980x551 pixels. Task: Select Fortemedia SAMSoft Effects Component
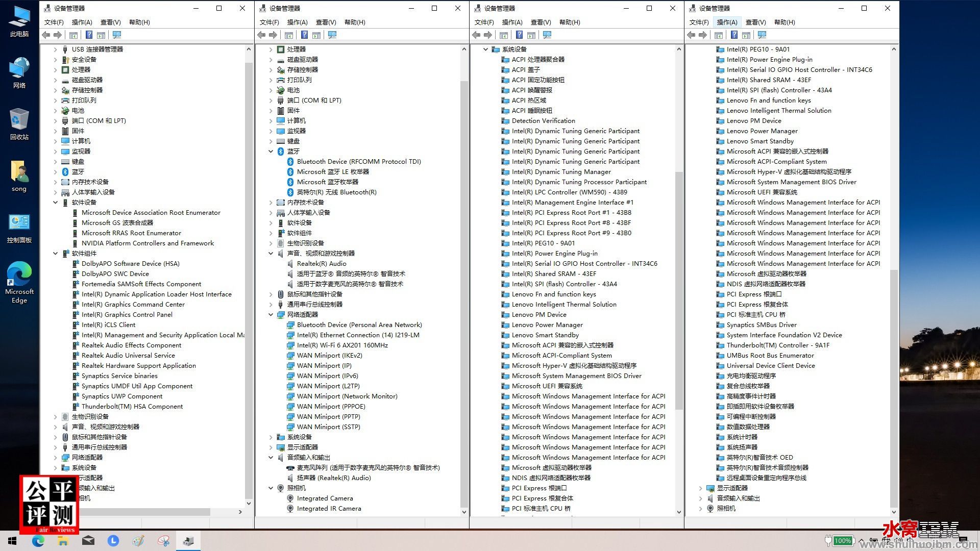141,284
